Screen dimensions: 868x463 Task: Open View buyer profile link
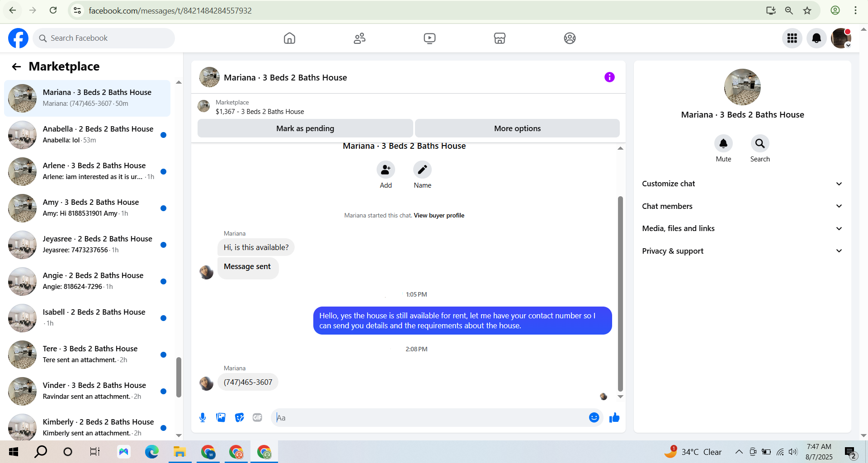click(439, 216)
